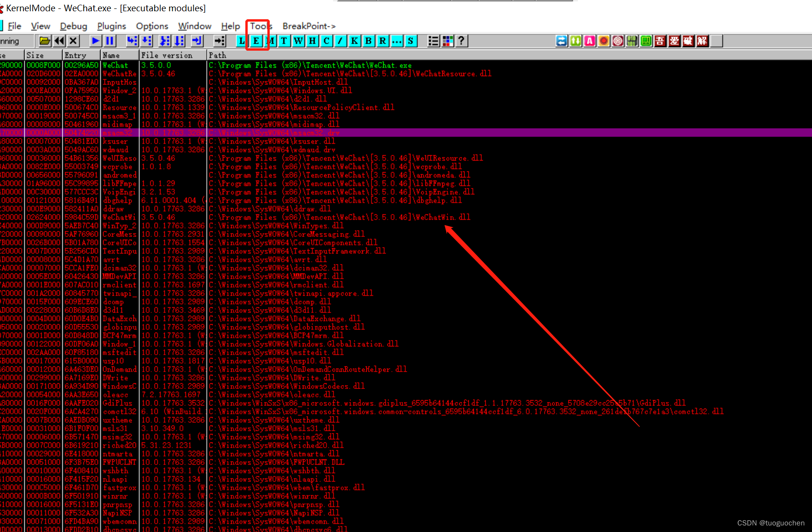Open Executable modules with E button
Image resolution: width=812 pixels, height=532 pixels.
click(x=256, y=41)
